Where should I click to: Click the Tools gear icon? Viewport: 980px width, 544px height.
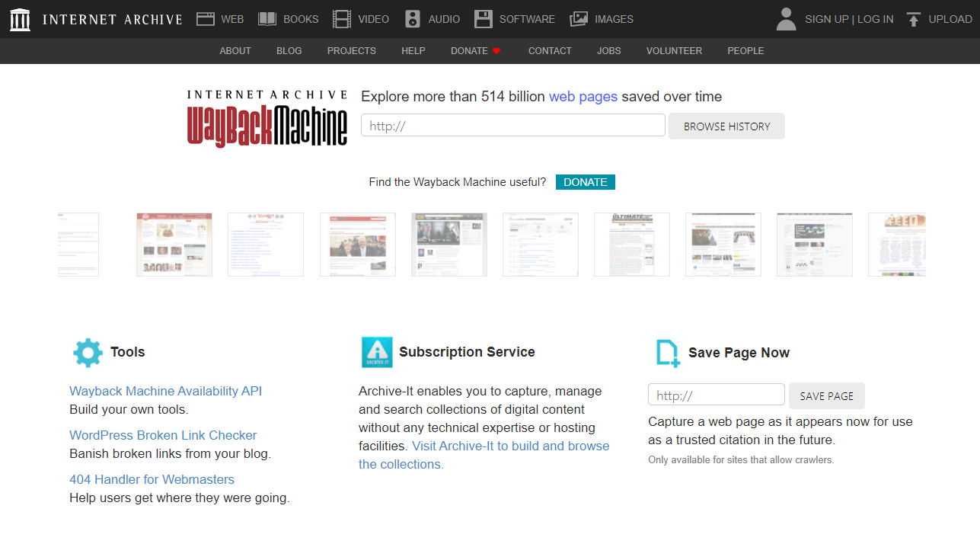pos(88,353)
